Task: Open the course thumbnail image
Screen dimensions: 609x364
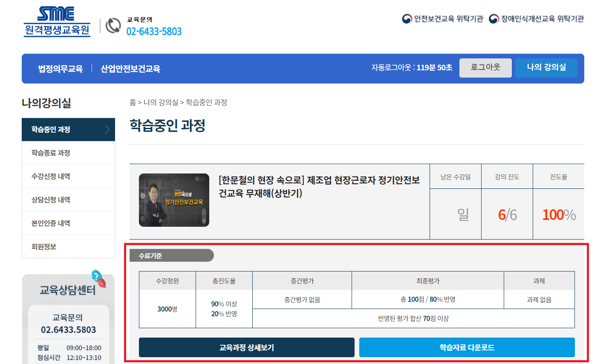Action: pos(174,200)
